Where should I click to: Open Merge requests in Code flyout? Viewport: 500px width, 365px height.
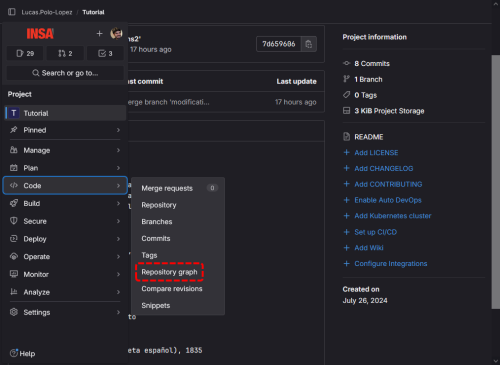tap(178, 188)
